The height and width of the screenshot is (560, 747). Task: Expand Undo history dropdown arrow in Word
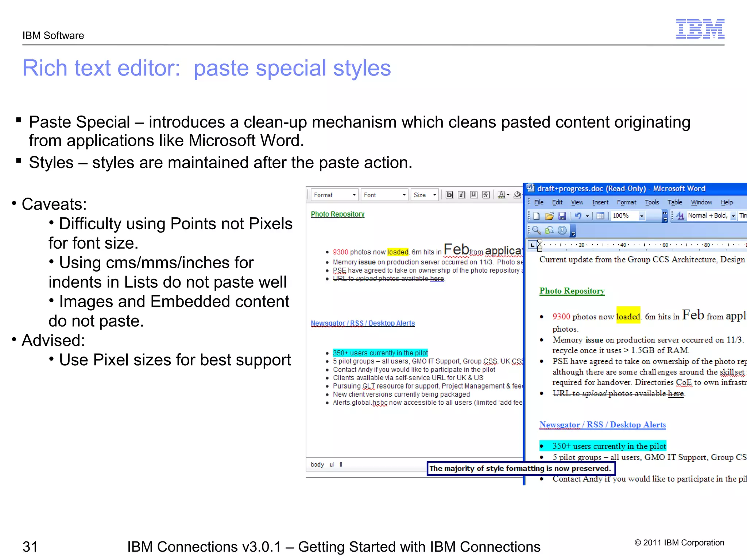coord(587,216)
